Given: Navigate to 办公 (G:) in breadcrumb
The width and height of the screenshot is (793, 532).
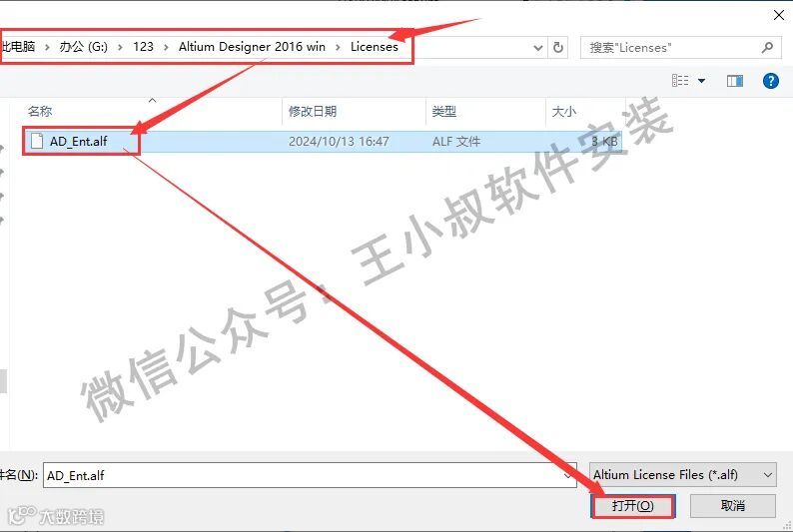Looking at the screenshot, I should [84, 47].
